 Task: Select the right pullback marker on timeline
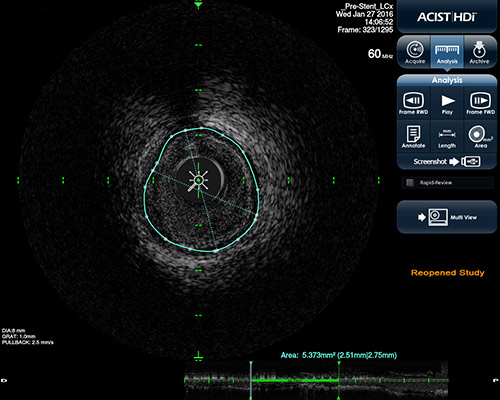pyautogui.click(x=339, y=380)
